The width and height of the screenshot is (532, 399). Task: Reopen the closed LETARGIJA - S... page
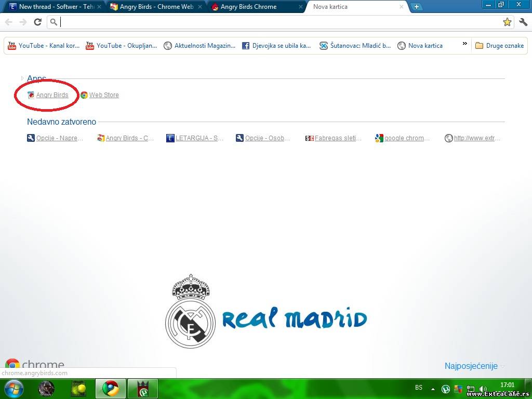[x=195, y=138]
